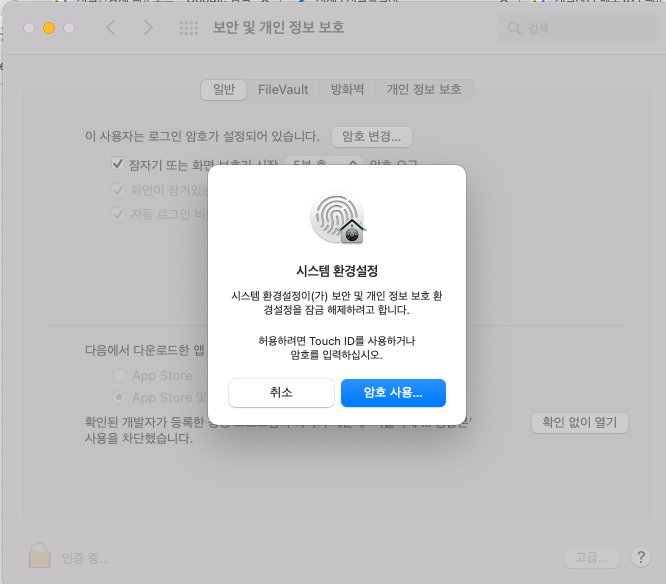The height and width of the screenshot is (584, 666).
Task: Switch to the 방화벽 tab
Action: 347,90
